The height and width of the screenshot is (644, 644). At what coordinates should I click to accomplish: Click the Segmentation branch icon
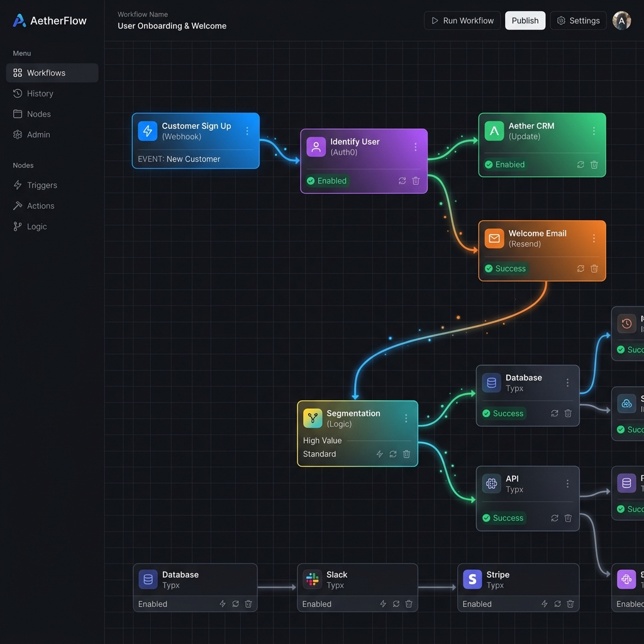coord(313,418)
